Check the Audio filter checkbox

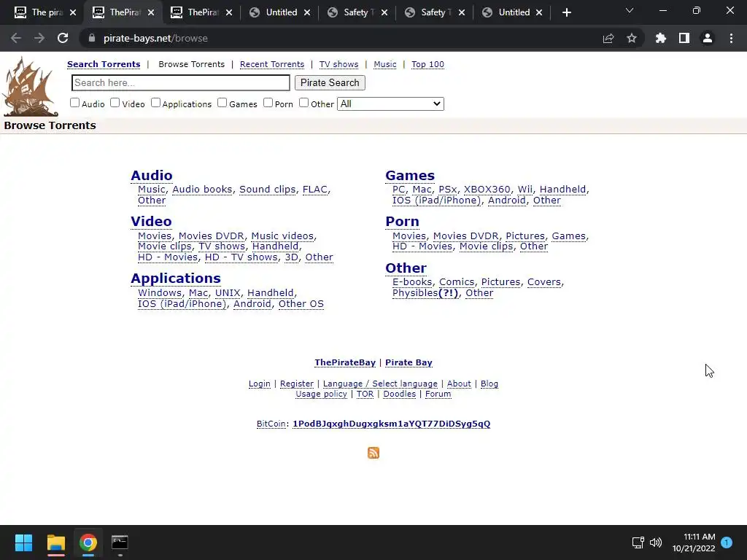(x=75, y=102)
